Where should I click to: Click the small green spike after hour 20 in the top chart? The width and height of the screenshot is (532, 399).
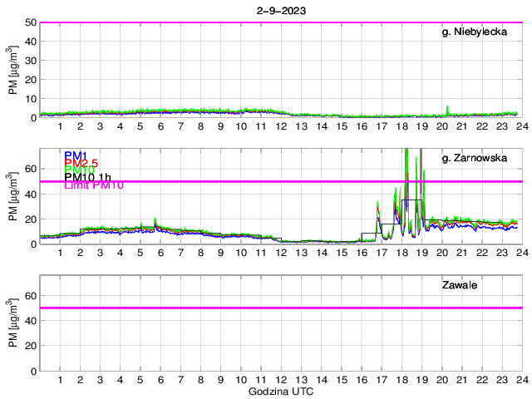pyautogui.click(x=448, y=108)
